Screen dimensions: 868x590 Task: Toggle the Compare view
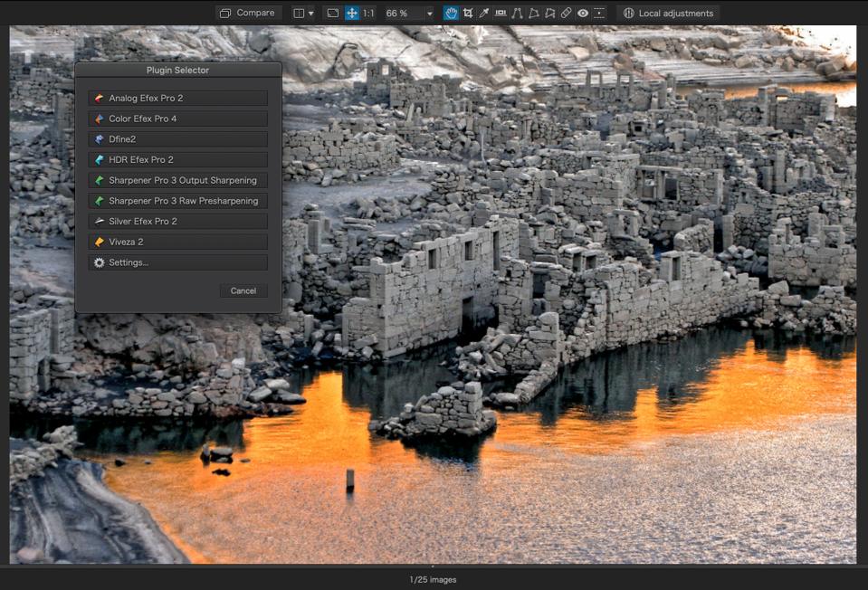[247, 14]
